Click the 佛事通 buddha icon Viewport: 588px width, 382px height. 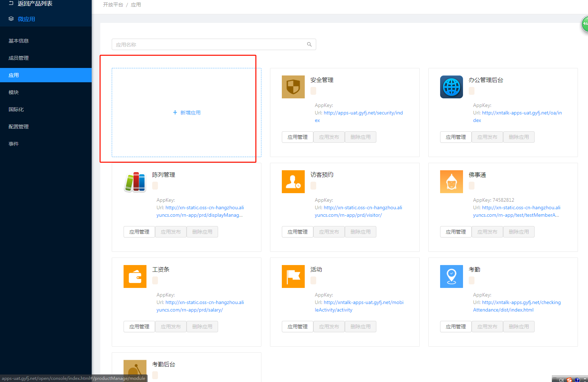[452, 182]
